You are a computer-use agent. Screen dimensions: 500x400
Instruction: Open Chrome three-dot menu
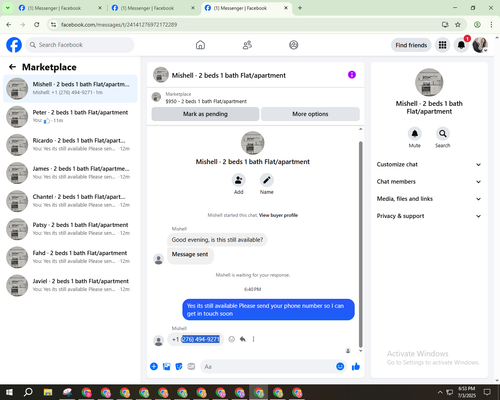(491, 25)
